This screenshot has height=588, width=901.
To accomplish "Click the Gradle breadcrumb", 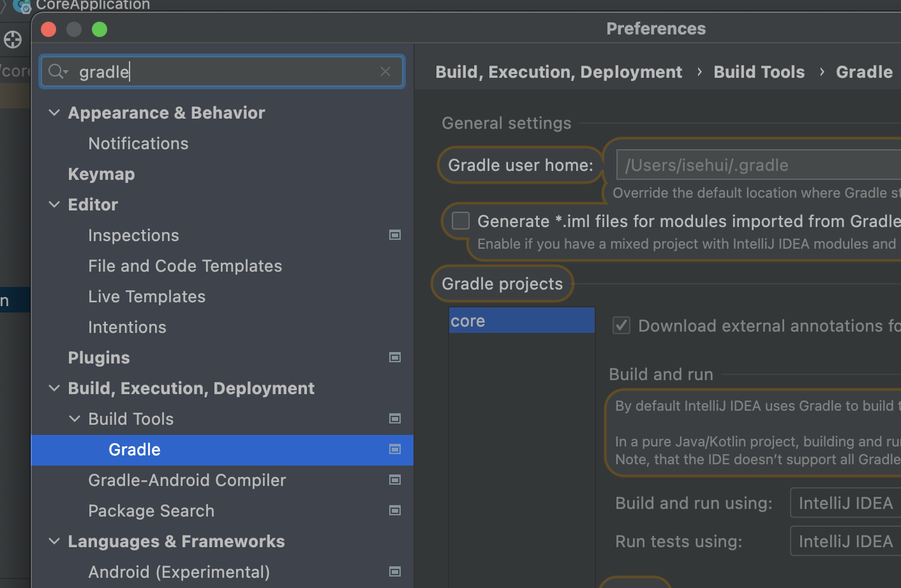I will tap(864, 72).
